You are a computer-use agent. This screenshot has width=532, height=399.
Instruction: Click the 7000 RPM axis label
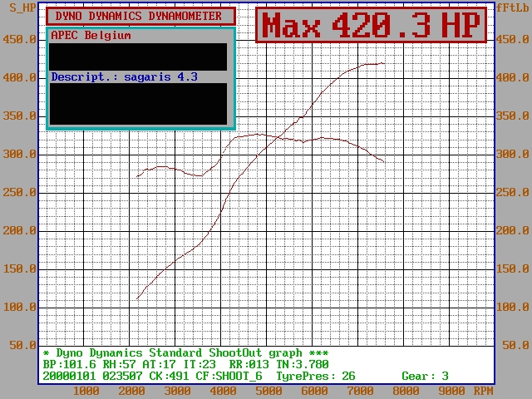(x=360, y=392)
